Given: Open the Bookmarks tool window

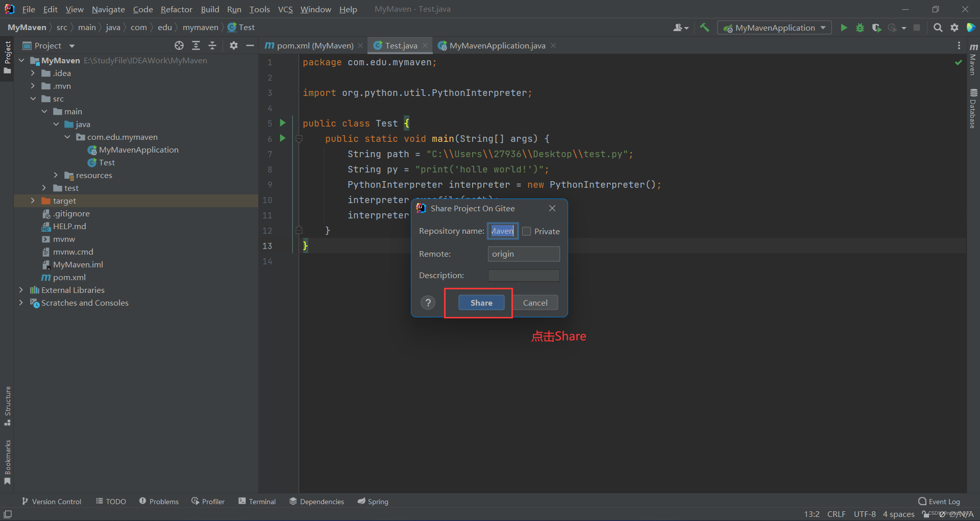Looking at the screenshot, I should [8, 462].
